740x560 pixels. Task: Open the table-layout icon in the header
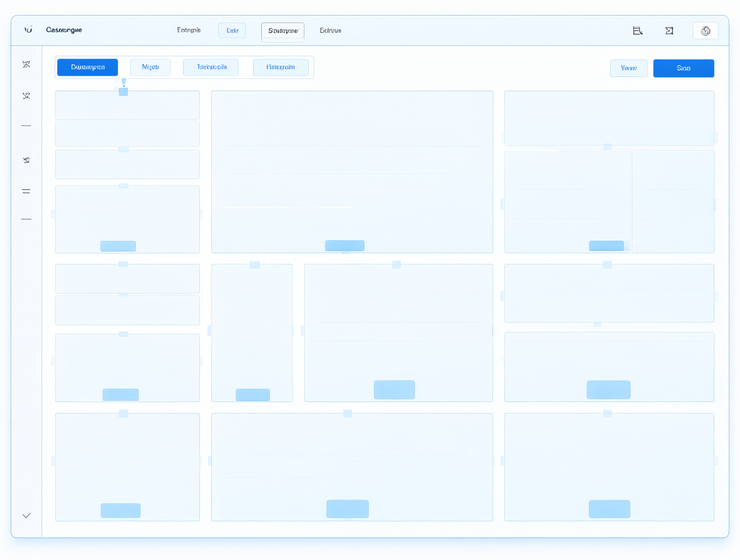click(637, 31)
